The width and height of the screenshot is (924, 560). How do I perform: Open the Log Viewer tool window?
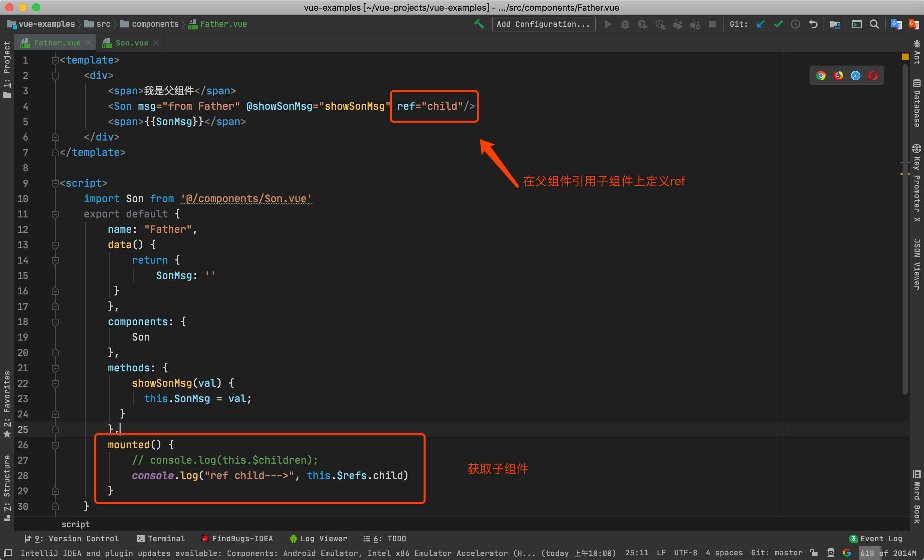tap(318, 538)
